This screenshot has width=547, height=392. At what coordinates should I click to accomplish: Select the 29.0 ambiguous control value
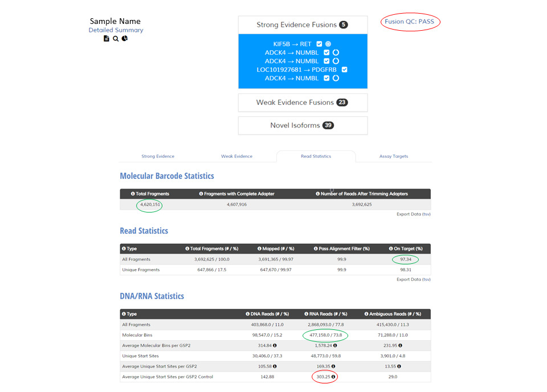click(393, 377)
